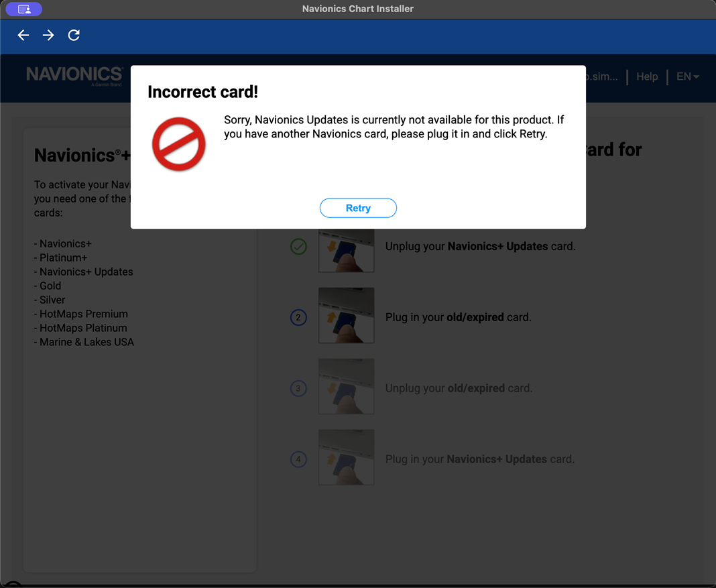Image resolution: width=716 pixels, height=588 pixels.
Task: Reload the page with the refresh icon
Action: 74,35
